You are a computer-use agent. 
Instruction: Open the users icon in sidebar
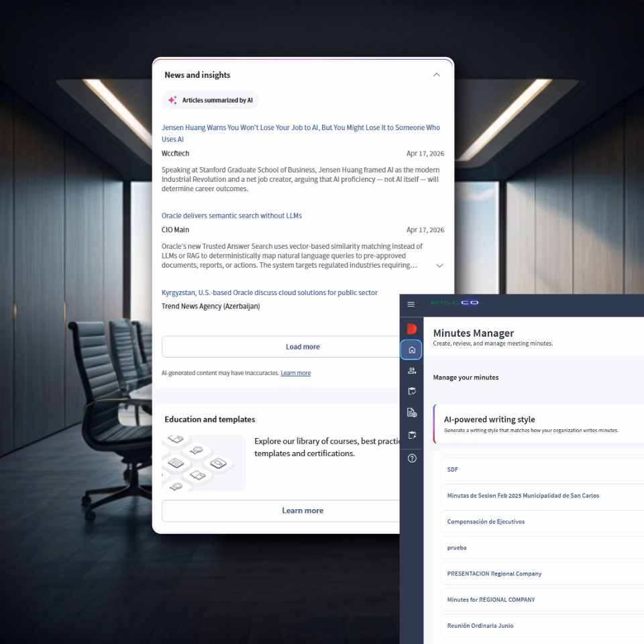pos(411,371)
